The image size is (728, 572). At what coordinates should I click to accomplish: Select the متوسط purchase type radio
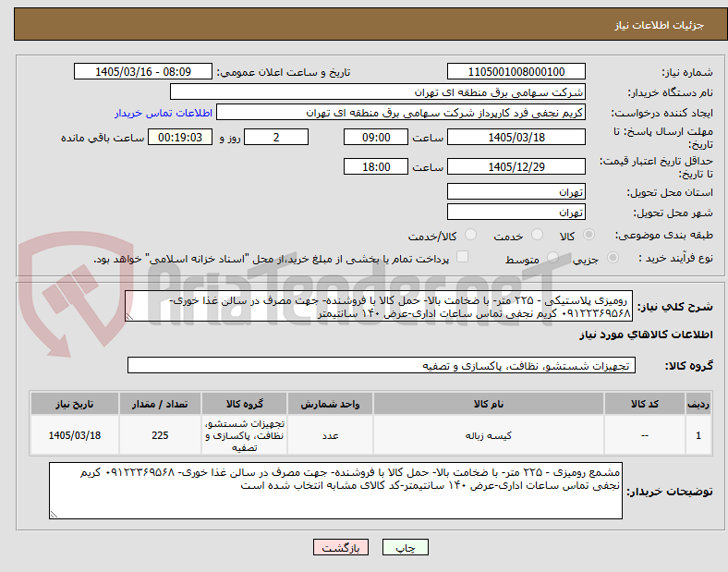[x=552, y=258]
